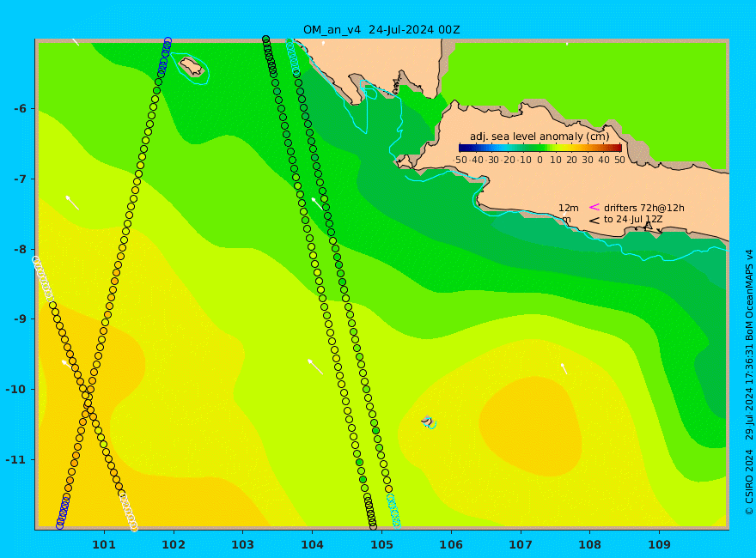This screenshot has height=558, width=756.
Task: Click longitude axis label 107
Action: (521, 545)
